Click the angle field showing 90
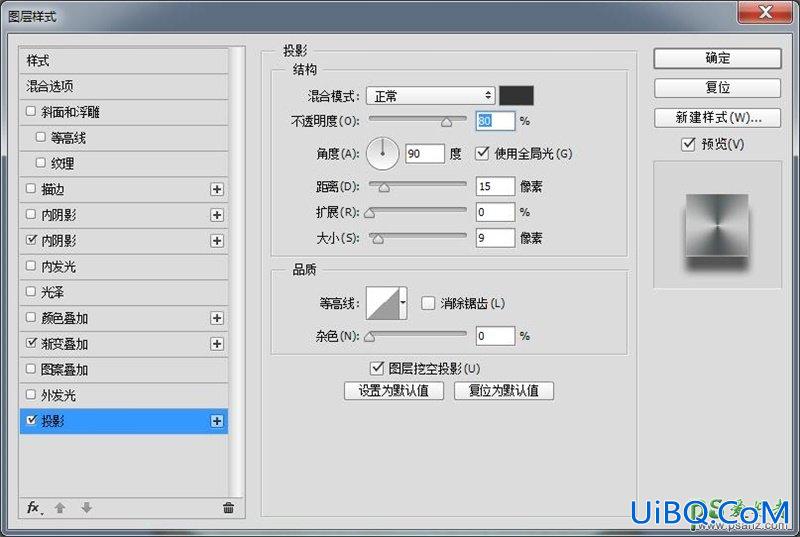 424,154
